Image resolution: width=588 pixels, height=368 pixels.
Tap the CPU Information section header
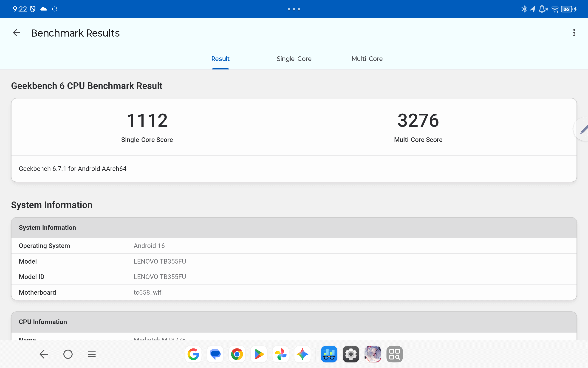click(294, 322)
